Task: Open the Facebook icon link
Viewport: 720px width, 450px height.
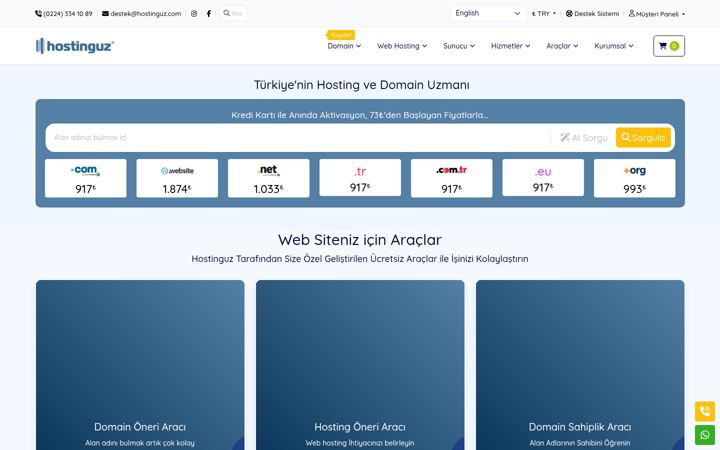Action: [208, 14]
